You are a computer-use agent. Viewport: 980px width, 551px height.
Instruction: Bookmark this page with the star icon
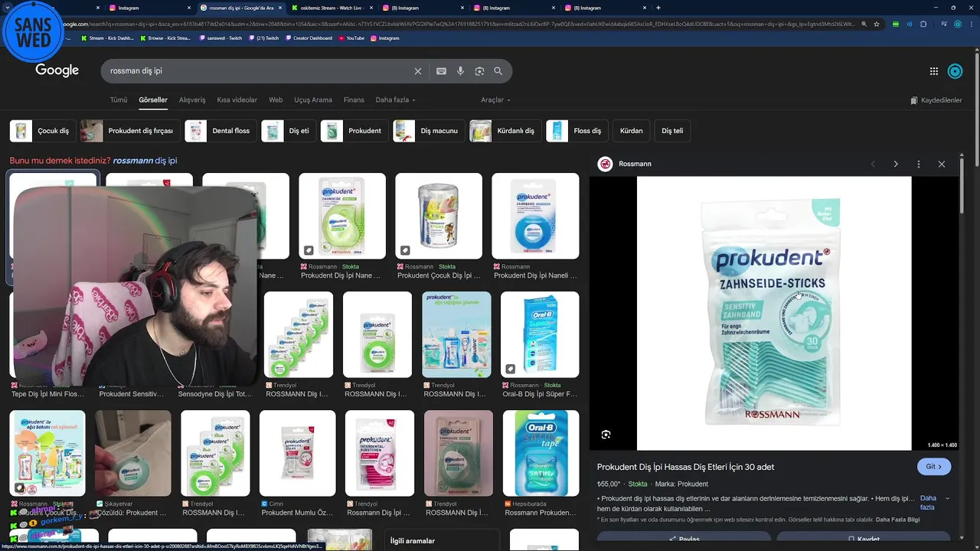(877, 24)
